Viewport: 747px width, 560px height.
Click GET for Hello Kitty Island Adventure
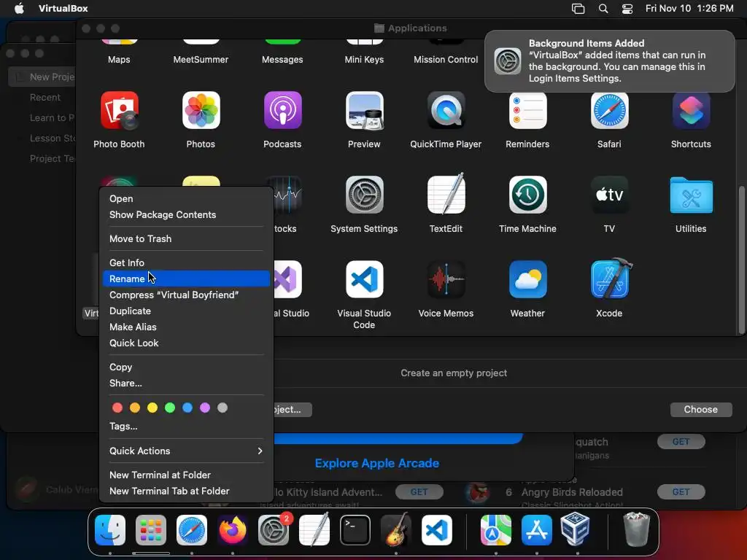click(x=419, y=492)
